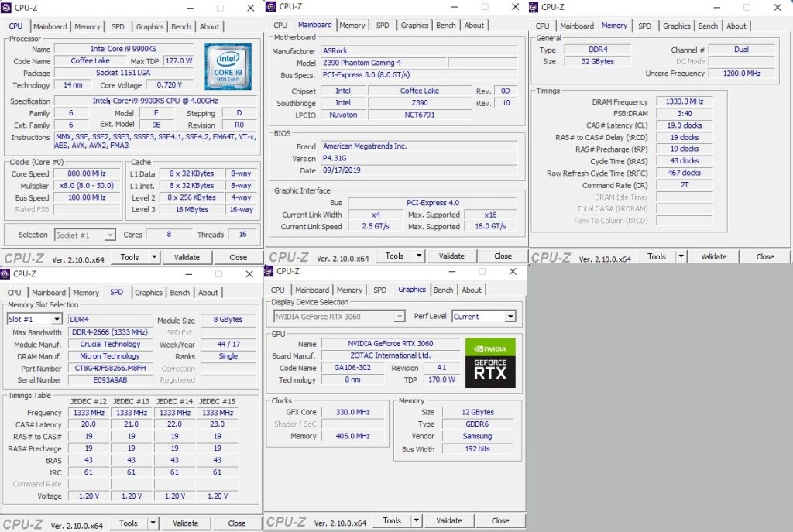The image size is (793, 532).
Task: Open Tools dropdown arrow in SPD window
Action: pos(153,523)
